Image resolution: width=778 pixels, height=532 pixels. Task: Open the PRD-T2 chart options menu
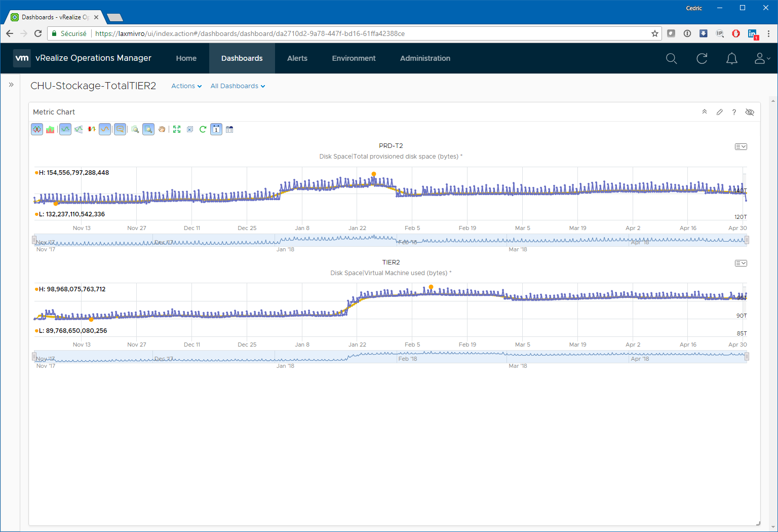point(741,147)
